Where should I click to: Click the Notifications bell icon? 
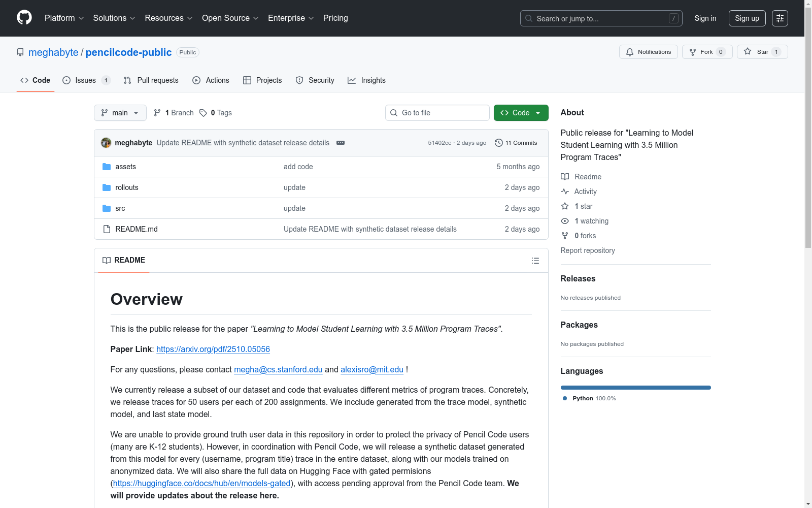tap(630, 52)
